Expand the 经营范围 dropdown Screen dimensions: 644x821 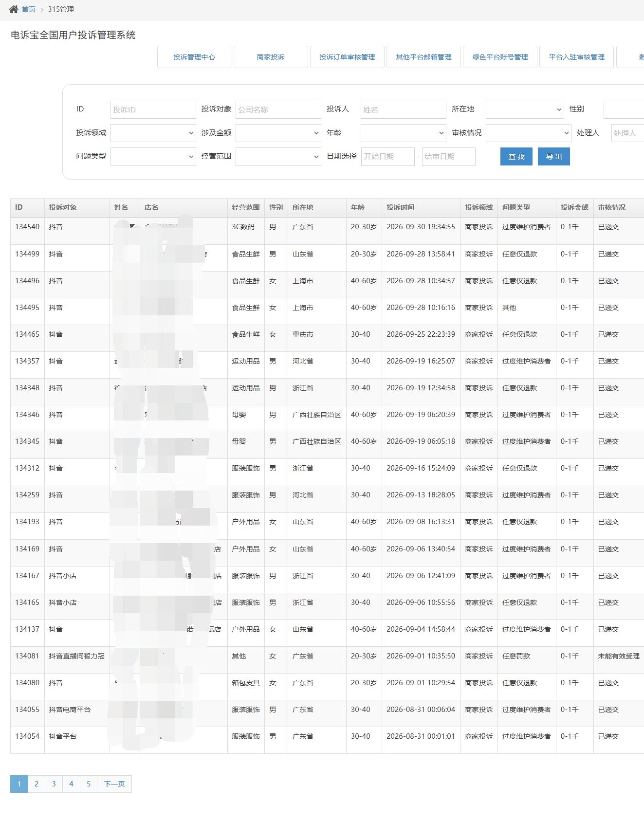278,156
